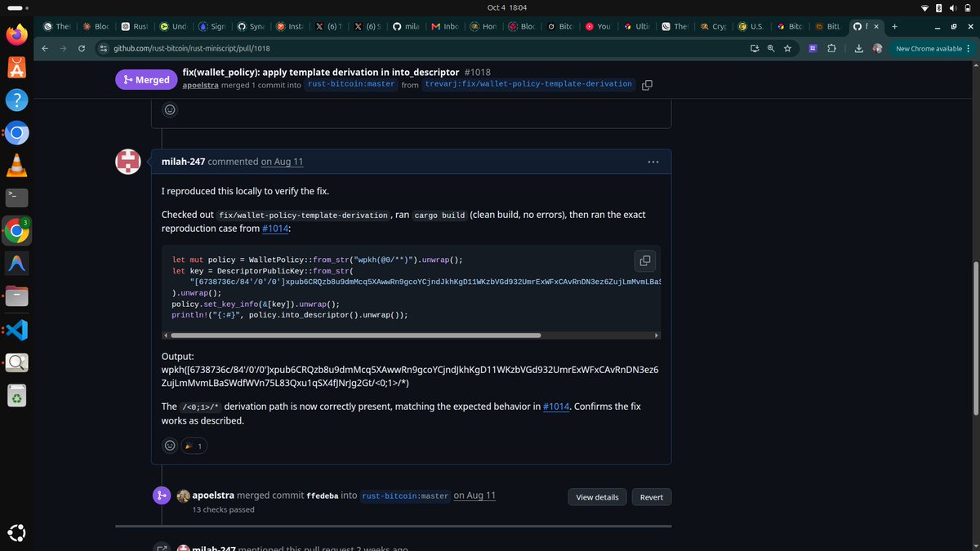Open rust-bitcoin:master branch in header
This screenshot has height=551, width=980.
[351, 84]
